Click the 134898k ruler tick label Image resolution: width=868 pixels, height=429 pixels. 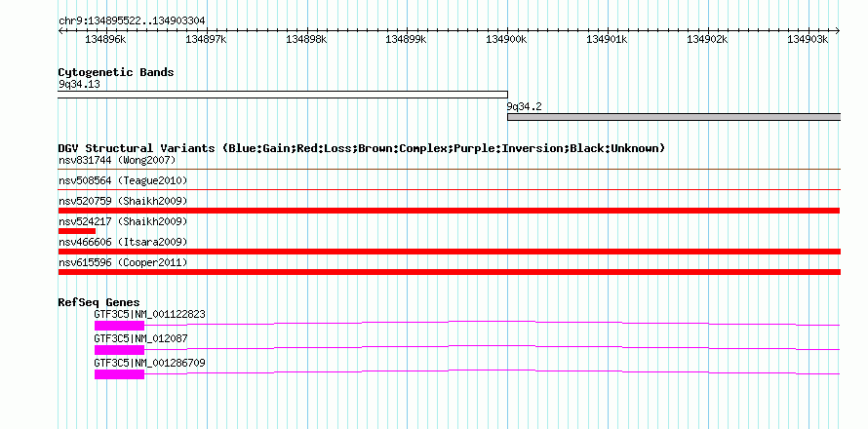pos(306,39)
